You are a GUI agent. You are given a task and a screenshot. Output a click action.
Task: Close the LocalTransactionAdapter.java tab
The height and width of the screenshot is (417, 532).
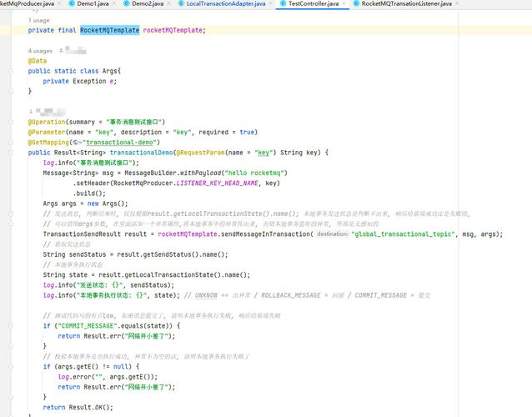(271, 3)
